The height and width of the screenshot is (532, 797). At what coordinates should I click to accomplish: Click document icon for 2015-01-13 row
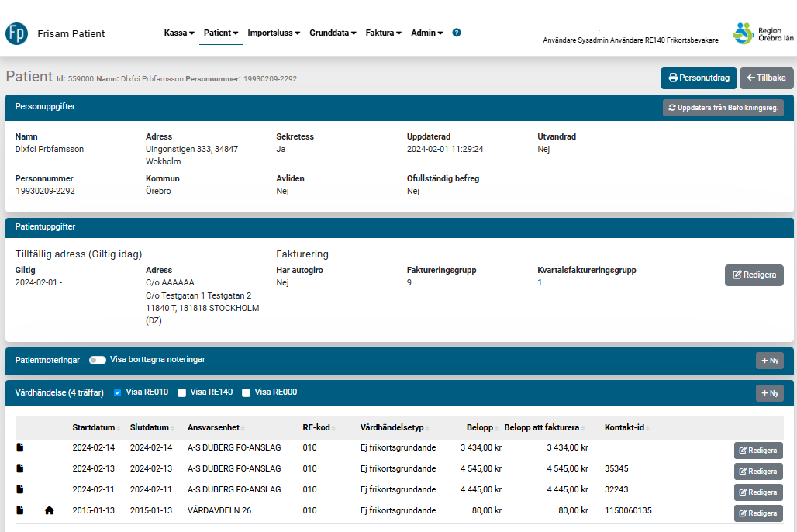coord(20,510)
